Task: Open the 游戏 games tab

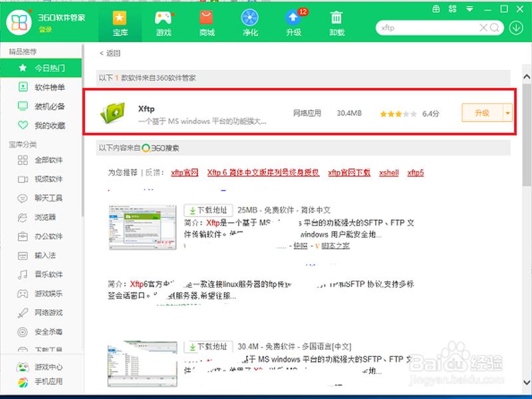Action: tap(164, 23)
